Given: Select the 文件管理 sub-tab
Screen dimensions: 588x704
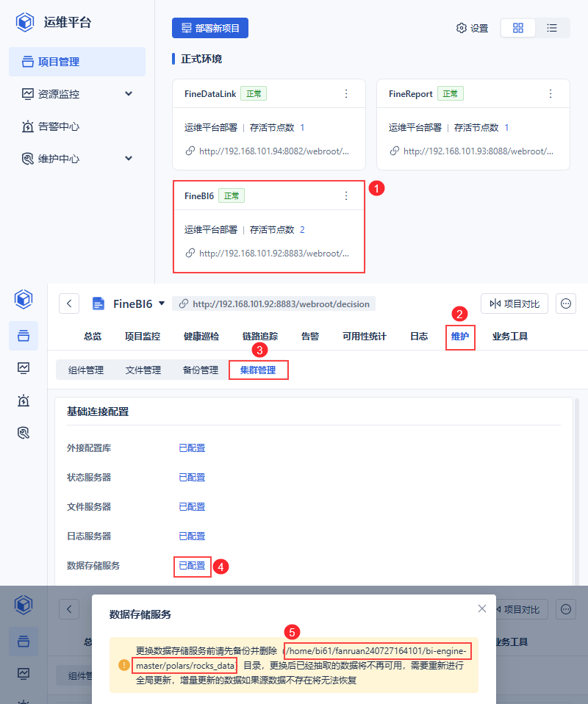Looking at the screenshot, I should 143,370.
